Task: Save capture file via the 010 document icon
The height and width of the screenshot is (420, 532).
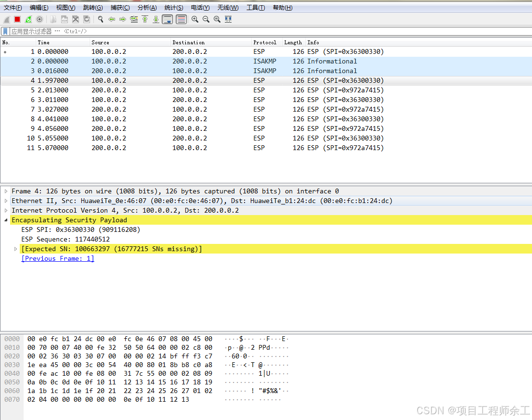Action: pyautogui.click(x=65, y=19)
